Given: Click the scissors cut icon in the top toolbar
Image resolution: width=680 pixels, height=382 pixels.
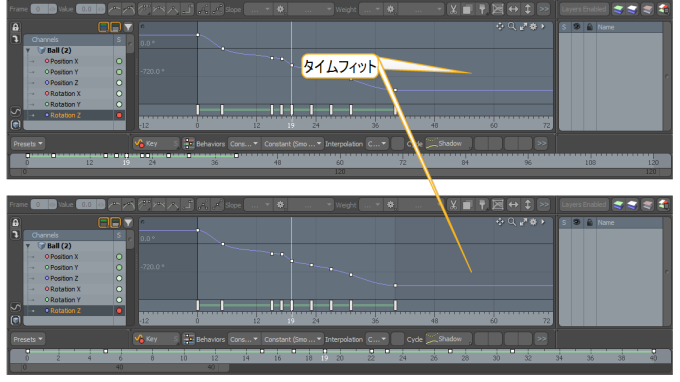Looking at the screenshot, I should tap(453, 9).
